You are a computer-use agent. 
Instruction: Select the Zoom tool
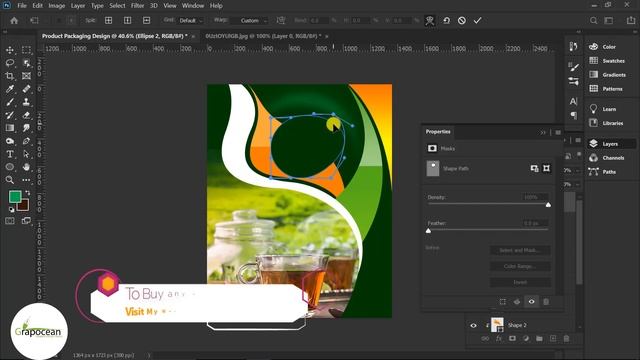click(x=10, y=180)
